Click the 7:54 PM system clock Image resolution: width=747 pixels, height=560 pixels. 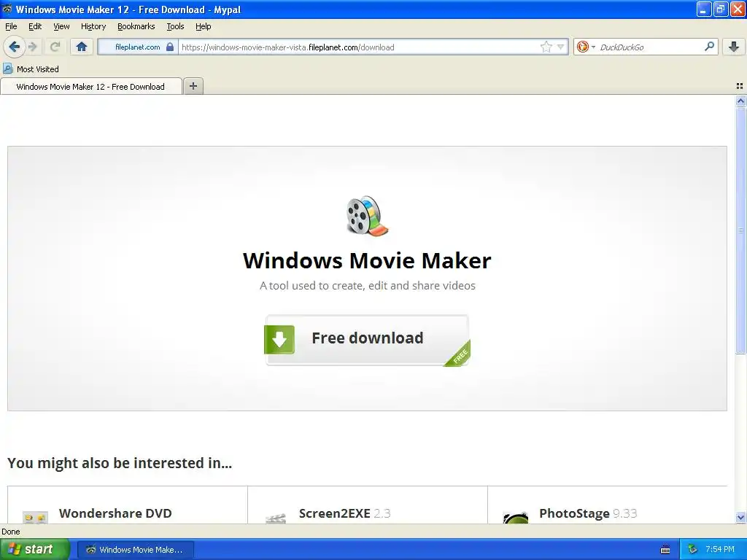[x=720, y=549]
